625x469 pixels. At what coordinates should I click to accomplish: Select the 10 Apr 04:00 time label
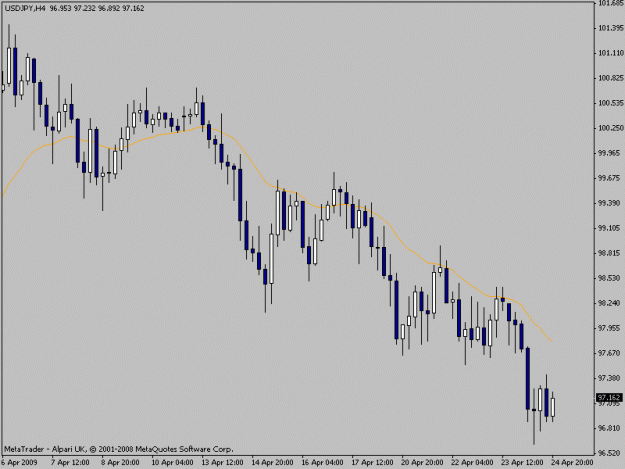[x=172, y=463]
